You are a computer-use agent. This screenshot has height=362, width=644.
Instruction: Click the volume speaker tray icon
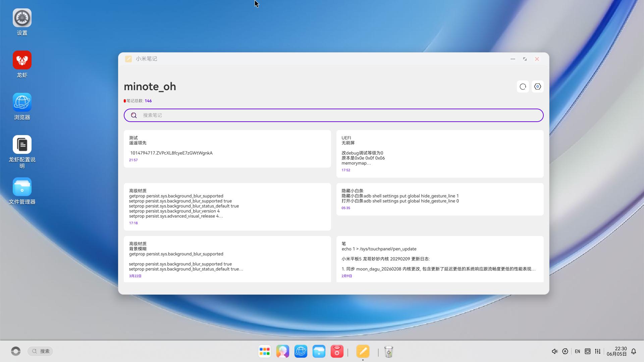coord(554,351)
